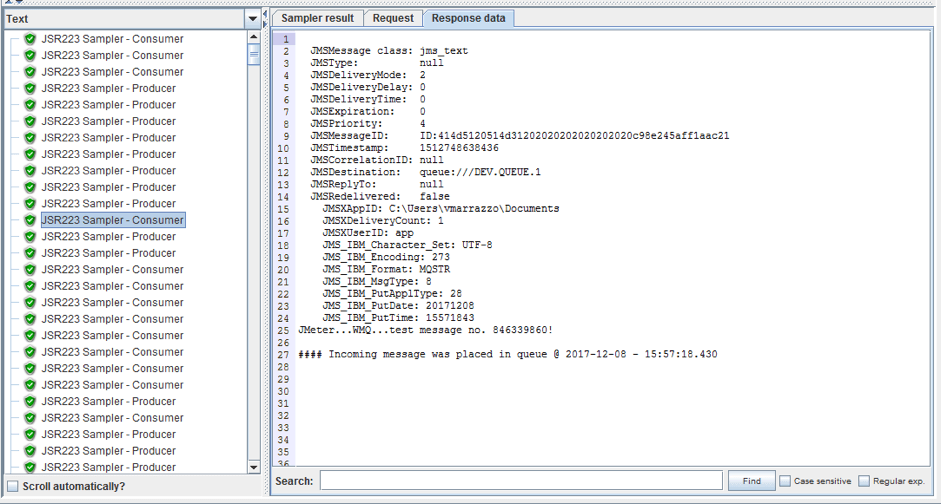This screenshot has width=941, height=504.
Task: Click the 'JMSCorrelationID: null' line
Action: (377, 160)
